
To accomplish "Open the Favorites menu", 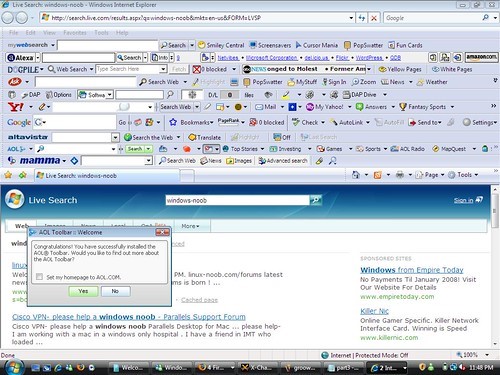I will point(75,33).
